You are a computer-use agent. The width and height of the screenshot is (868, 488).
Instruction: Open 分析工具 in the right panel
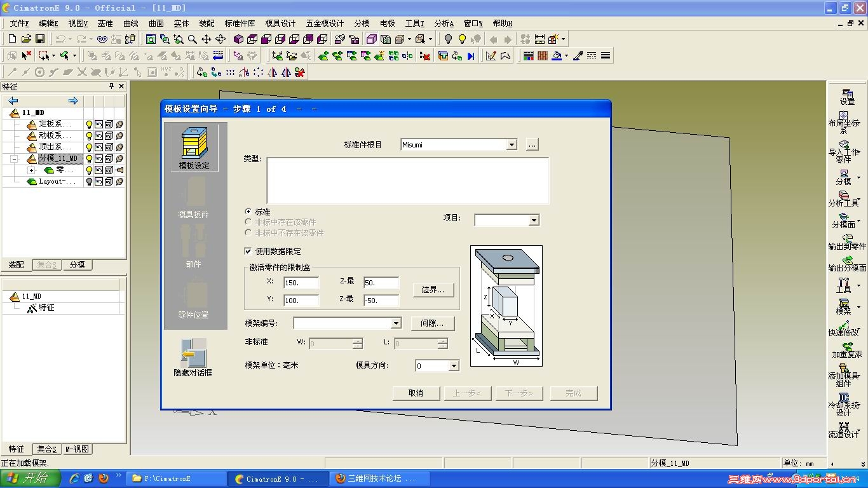844,199
